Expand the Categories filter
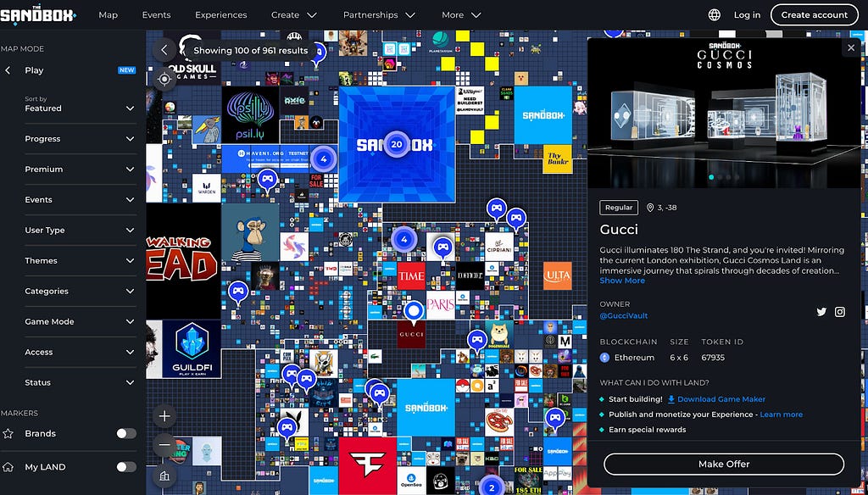Image resolution: width=868 pixels, height=495 pixels. tap(81, 292)
